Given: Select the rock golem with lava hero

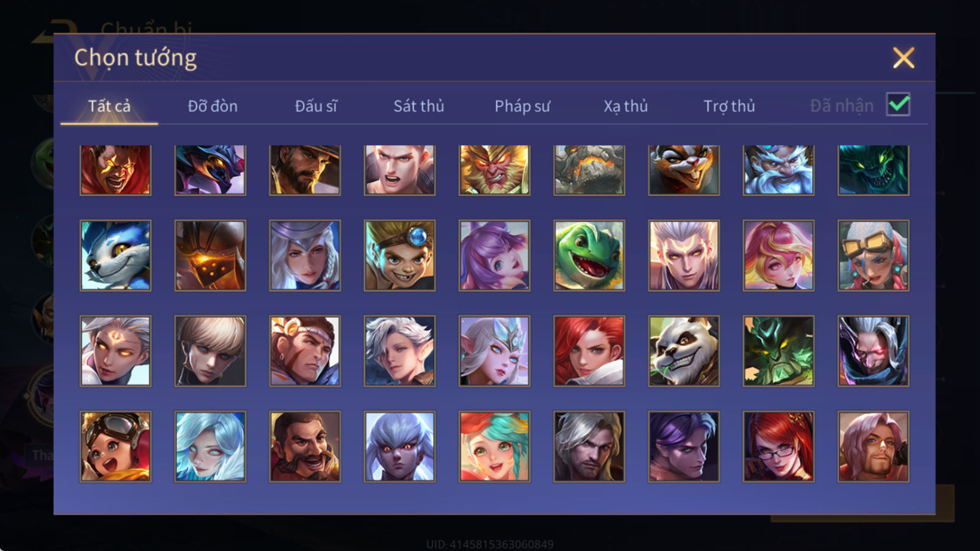Looking at the screenshot, I should point(589,170).
